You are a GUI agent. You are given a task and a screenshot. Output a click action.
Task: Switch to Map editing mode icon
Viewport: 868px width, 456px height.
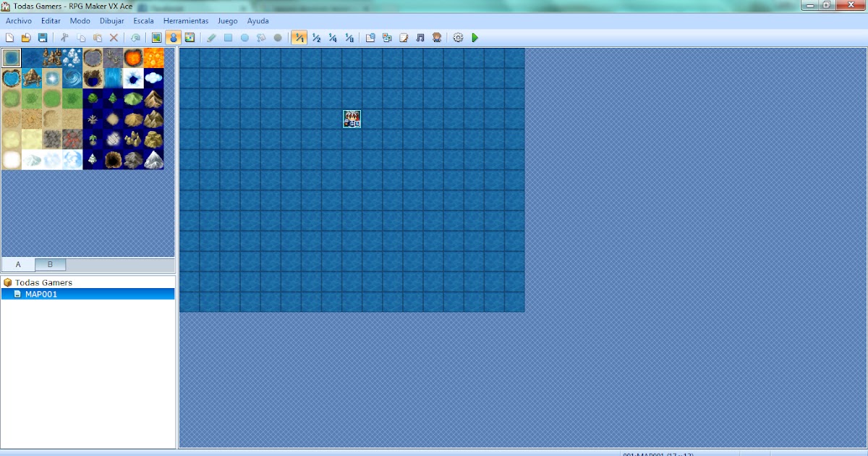pos(157,38)
